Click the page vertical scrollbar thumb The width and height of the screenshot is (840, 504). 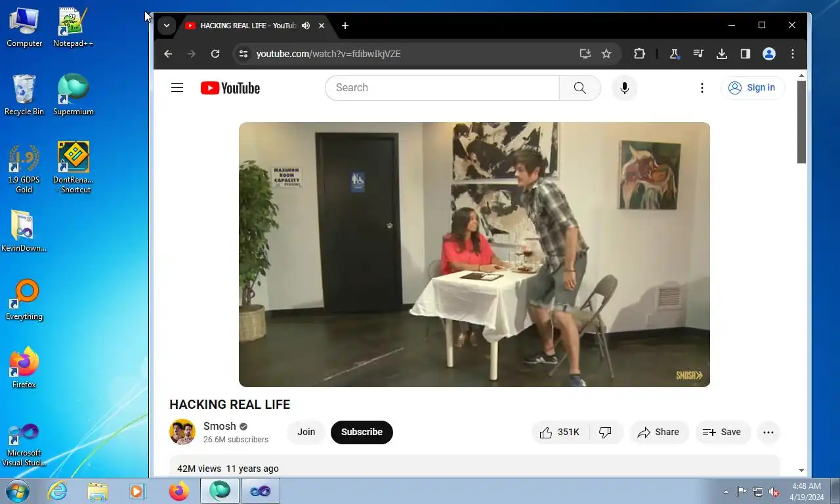point(801,122)
